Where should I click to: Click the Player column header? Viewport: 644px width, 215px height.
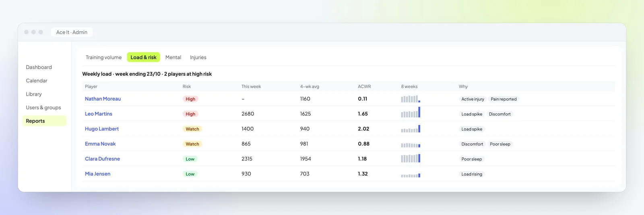click(91, 86)
